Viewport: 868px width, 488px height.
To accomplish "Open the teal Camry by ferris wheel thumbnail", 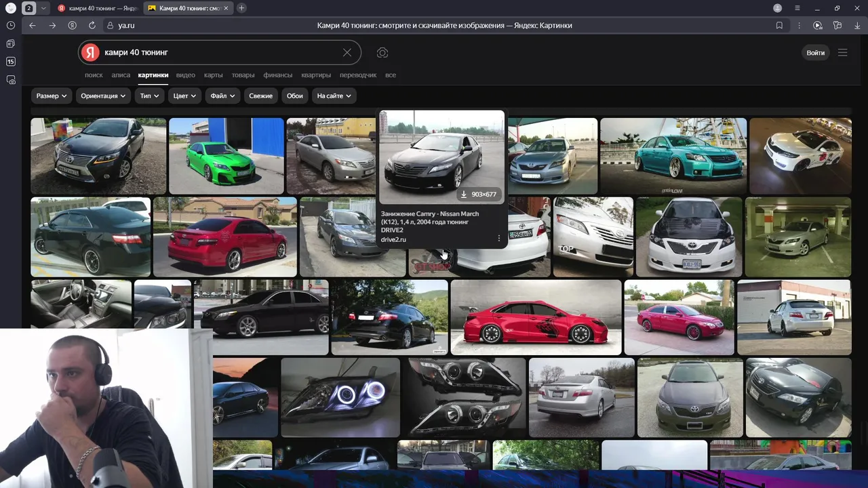I will click(x=673, y=156).
